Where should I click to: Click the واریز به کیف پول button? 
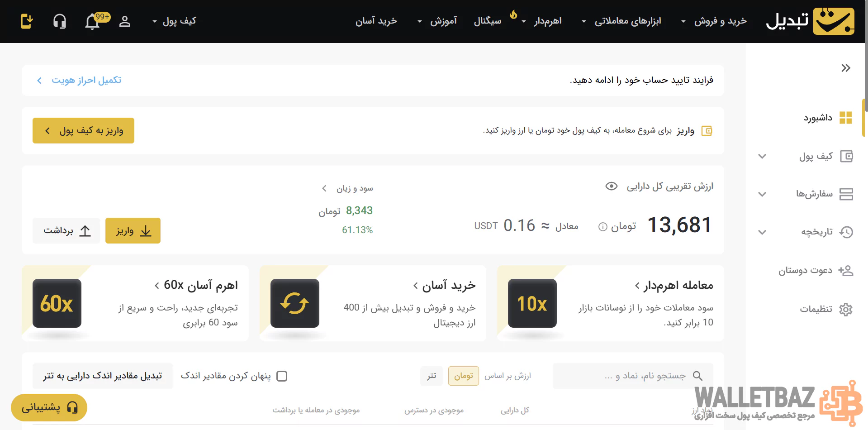[x=83, y=131]
